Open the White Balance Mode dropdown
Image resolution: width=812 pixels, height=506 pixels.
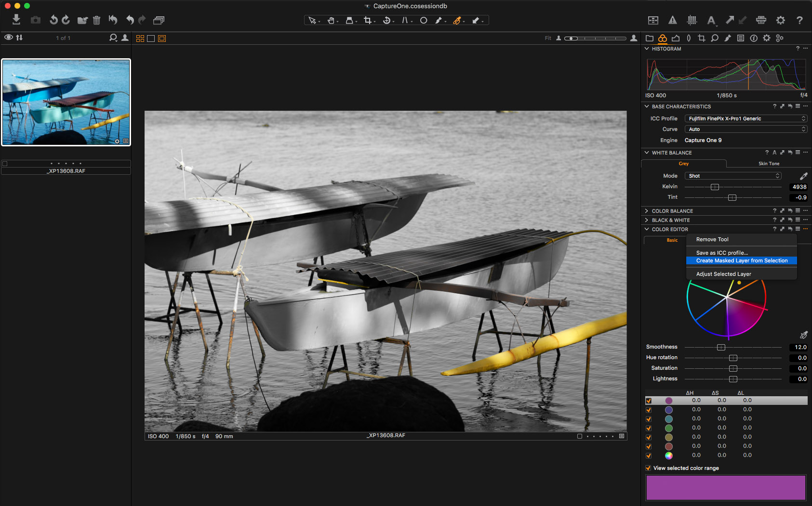tap(733, 176)
